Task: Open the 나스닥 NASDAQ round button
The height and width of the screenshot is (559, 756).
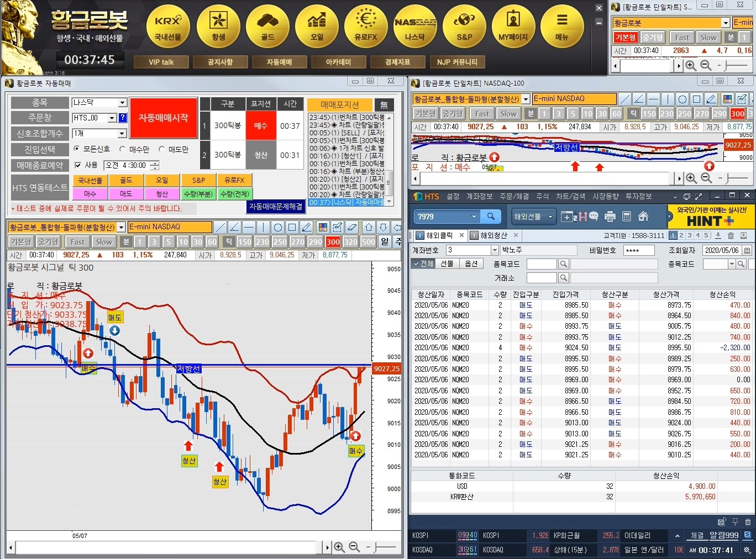Action: pos(415,26)
